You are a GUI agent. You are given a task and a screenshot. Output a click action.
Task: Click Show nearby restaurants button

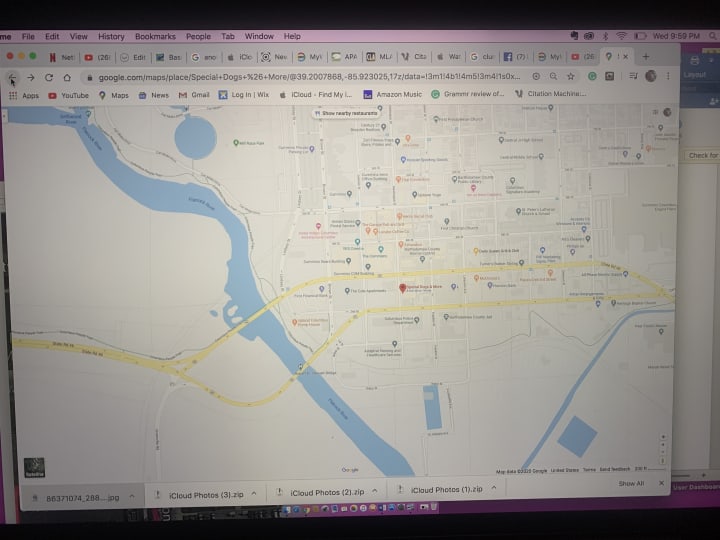pyautogui.click(x=347, y=113)
